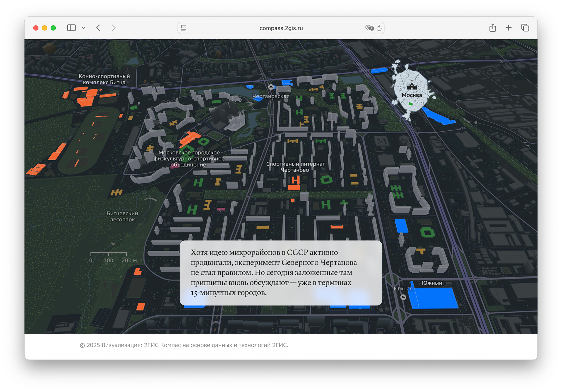The width and height of the screenshot is (562, 392).
Task: Click the 200 м scale label
Action: click(x=129, y=260)
